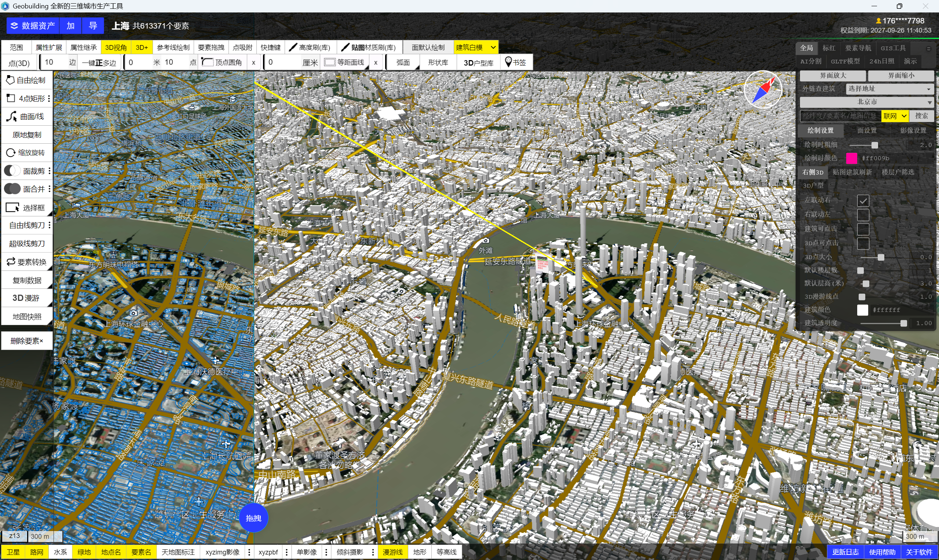Switch to the 面设置 tab
The width and height of the screenshot is (939, 560).
pyautogui.click(x=866, y=130)
